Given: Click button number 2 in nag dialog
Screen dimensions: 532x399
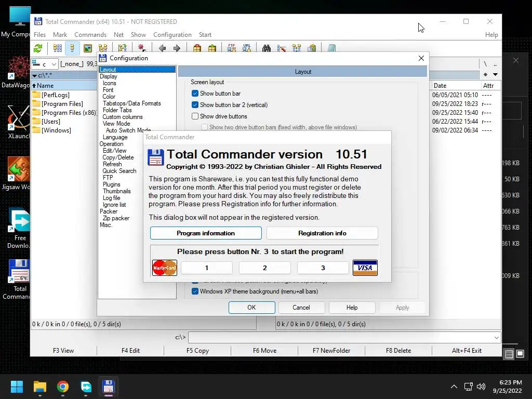Looking at the screenshot, I should (x=265, y=268).
